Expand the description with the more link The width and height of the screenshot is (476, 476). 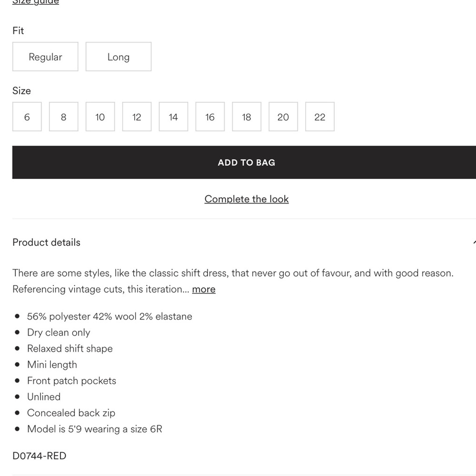click(204, 289)
